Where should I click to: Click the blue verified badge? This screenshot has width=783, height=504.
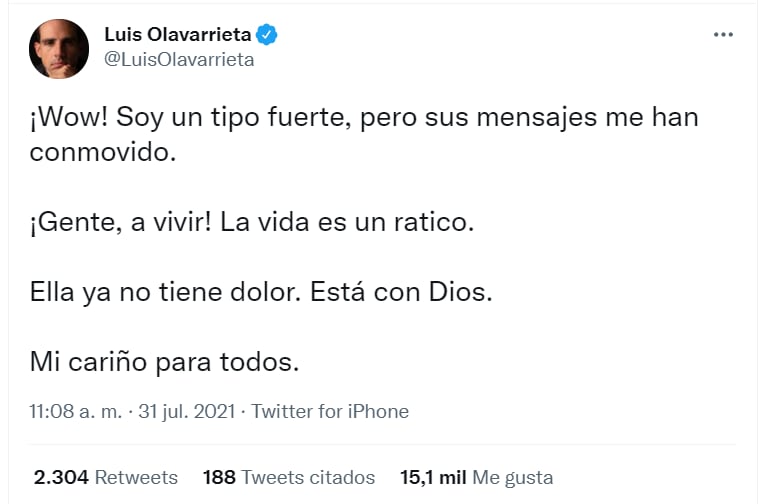point(267,35)
